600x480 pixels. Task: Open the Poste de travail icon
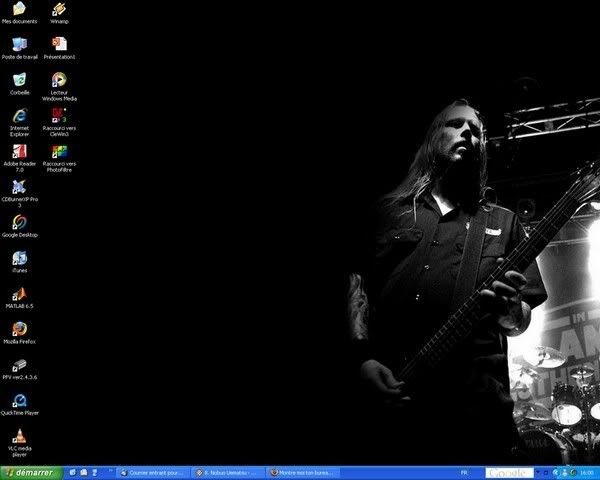pos(19,44)
